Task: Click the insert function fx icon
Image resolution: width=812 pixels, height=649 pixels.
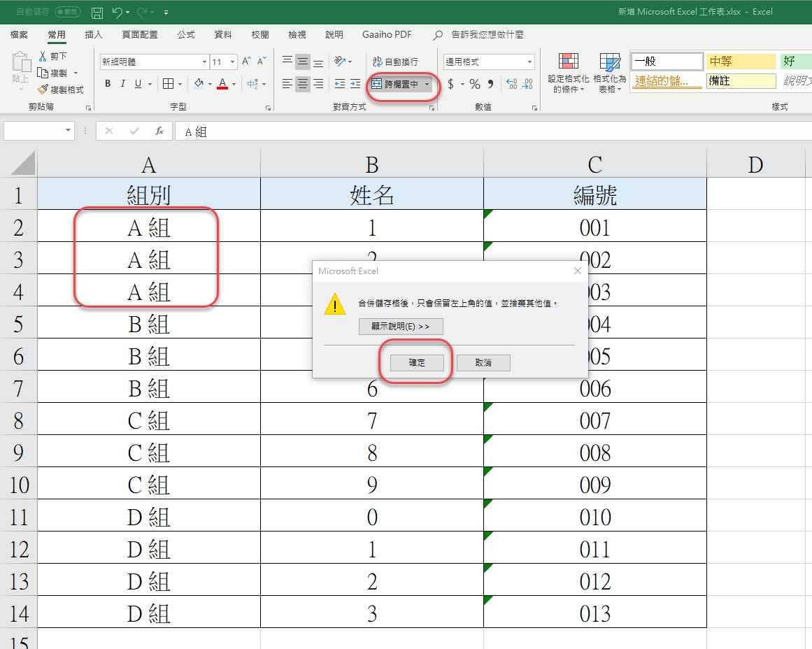Action: [159, 131]
